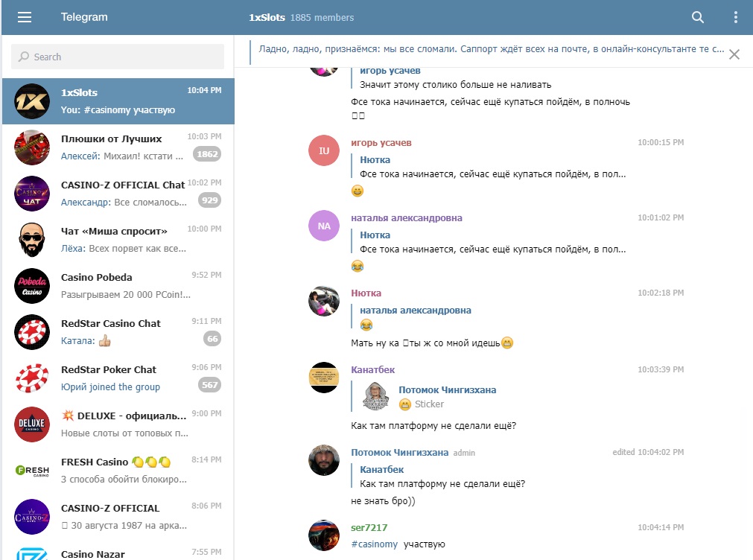This screenshot has height=560, width=753.
Task: Jump to quoted Нютка reply in игорь усачев's message
Action: point(489,167)
